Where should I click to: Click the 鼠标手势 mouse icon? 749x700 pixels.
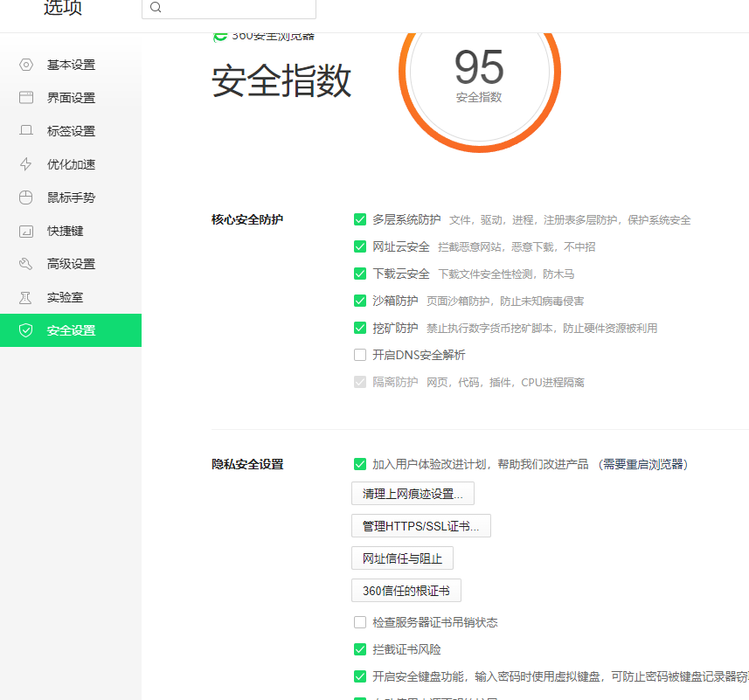click(x=26, y=198)
